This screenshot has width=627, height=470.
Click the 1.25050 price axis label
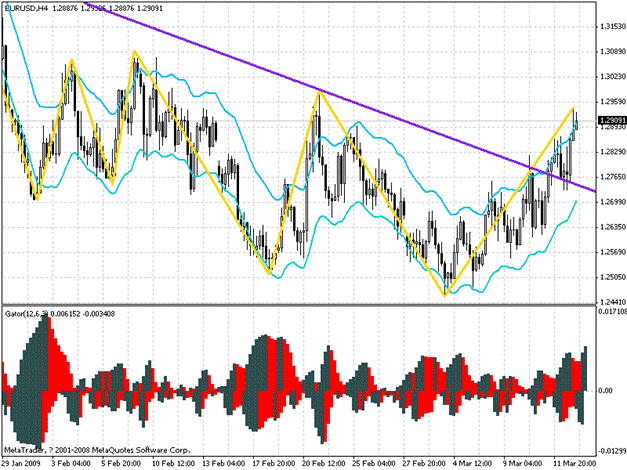point(612,277)
